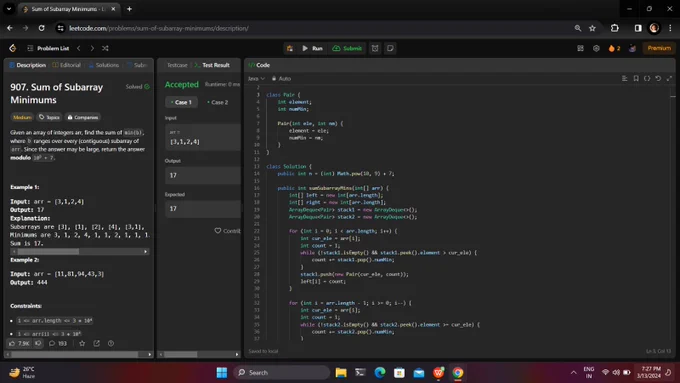Viewport: 680px width, 383px height.
Task: Expand the code editor to fullscreen
Action: click(670, 79)
